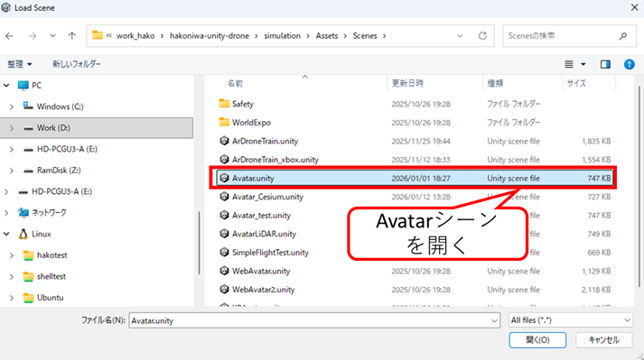This screenshot has width=644, height=360.
Task: Expand the hakotest folder node
Action: (12, 255)
